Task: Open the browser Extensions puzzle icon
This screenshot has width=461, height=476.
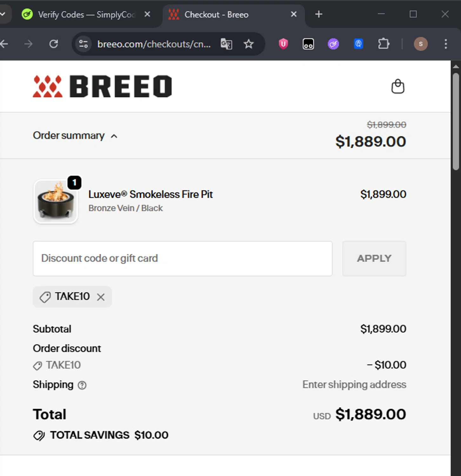Action: click(384, 44)
